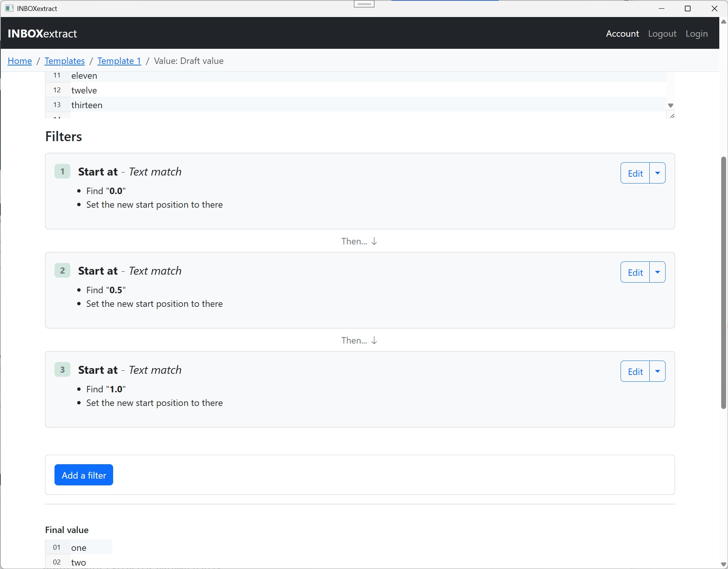Click the page scrollbar down arrow
Screen dimensions: 728x569
point(723,564)
